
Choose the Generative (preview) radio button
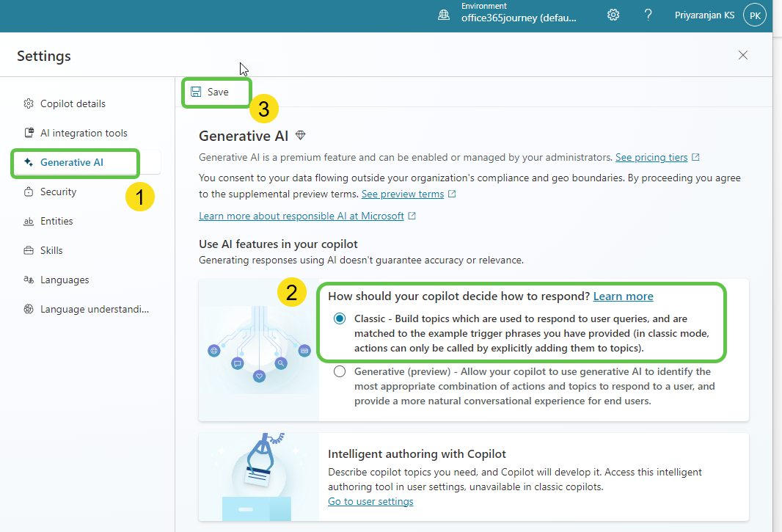point(340,371)
